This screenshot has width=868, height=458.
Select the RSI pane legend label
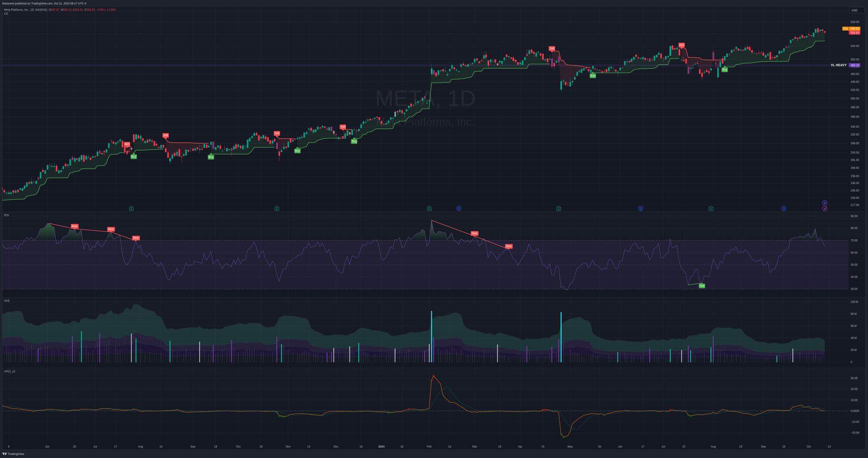point(7,215)
